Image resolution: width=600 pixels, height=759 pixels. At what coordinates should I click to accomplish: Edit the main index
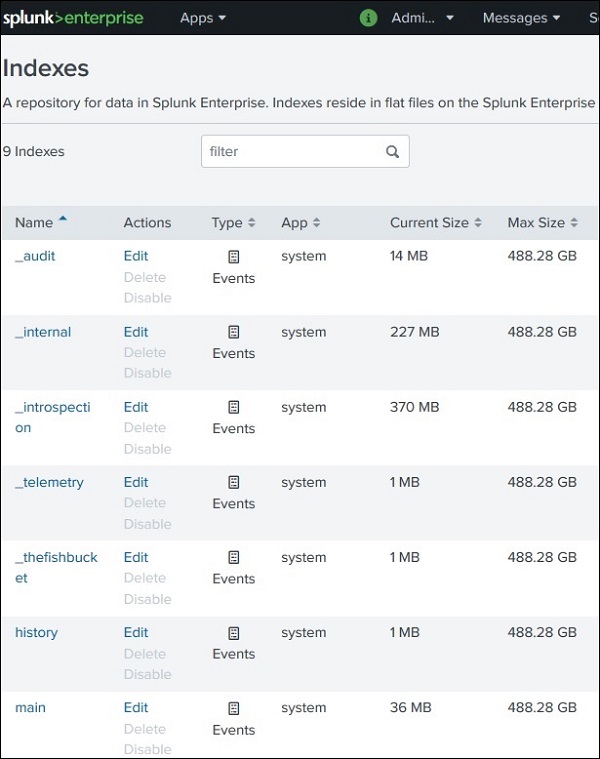point(136,708)
